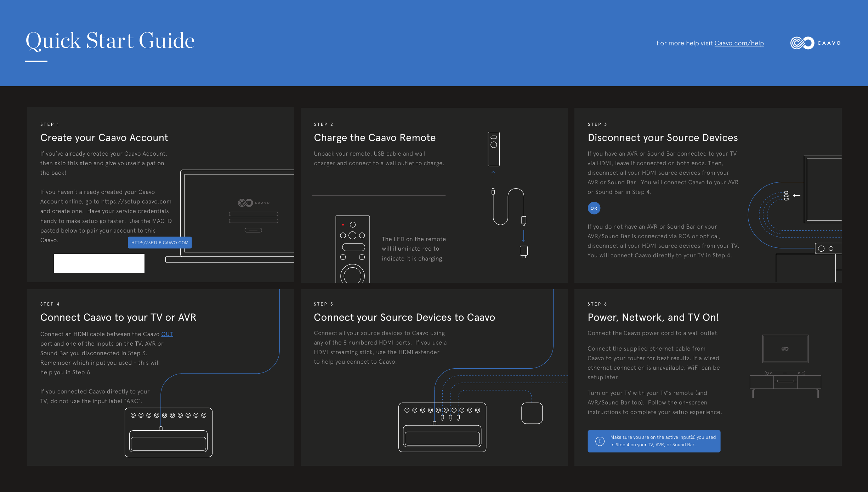The image size is (868, 492).
Task: Click the white MAC ID field
Action: [x=99, y=263]
